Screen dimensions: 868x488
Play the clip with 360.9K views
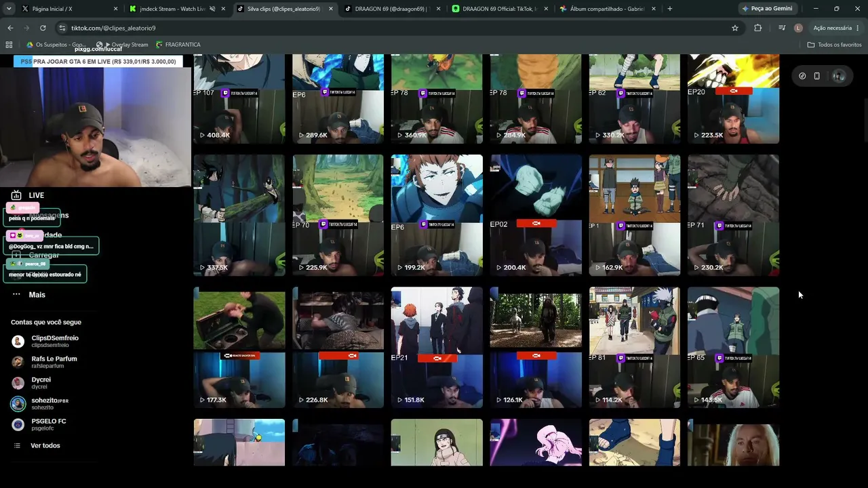click(x=437, y=99)
